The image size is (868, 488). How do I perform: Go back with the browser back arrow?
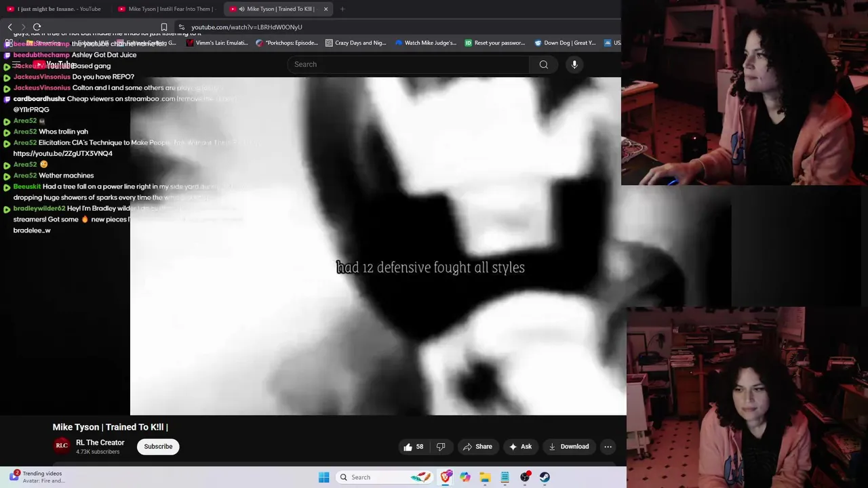coord(9,27)
